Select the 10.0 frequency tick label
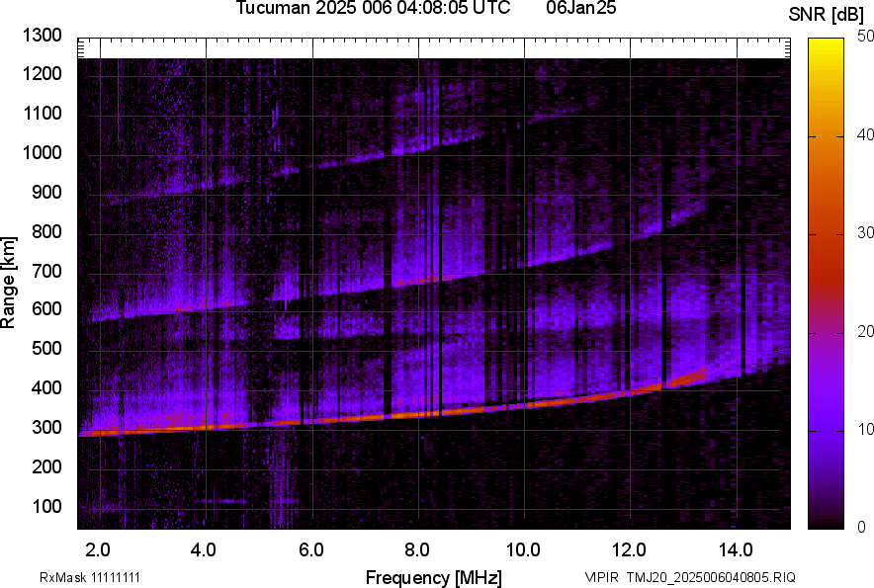The image size is (874, 588). coord(523,549)
